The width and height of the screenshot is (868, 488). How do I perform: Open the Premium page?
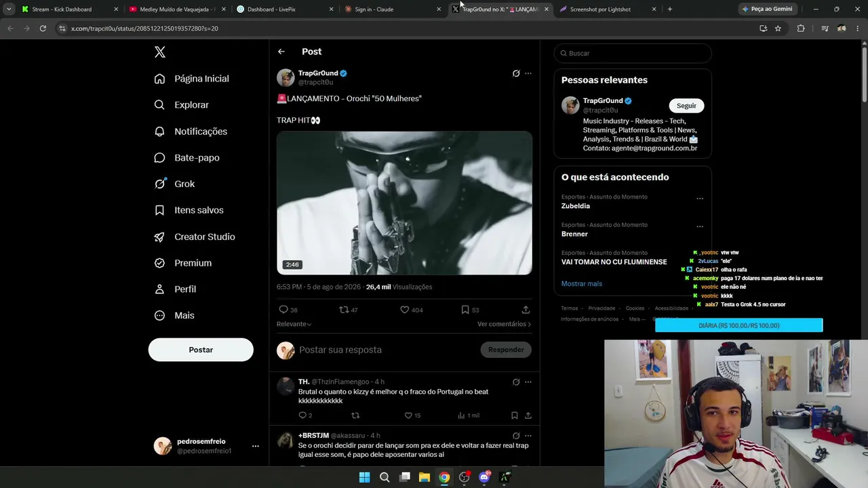[183, 263]
